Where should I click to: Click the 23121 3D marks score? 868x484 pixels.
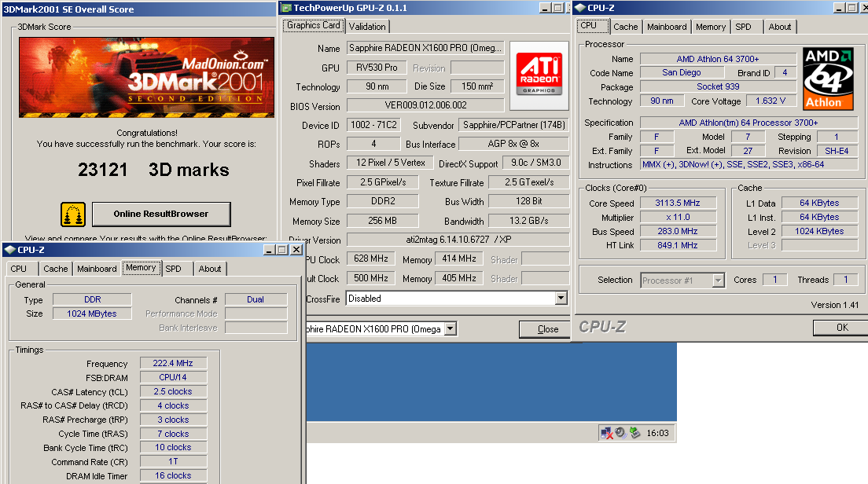pyautogui.click(x=153, y=170)
